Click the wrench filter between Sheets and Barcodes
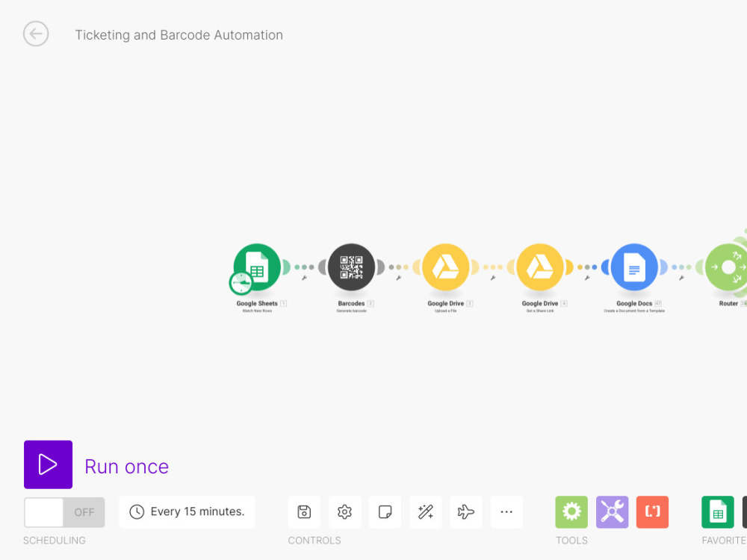The height and width of the screenshot is (560, 747). (305, 278)
